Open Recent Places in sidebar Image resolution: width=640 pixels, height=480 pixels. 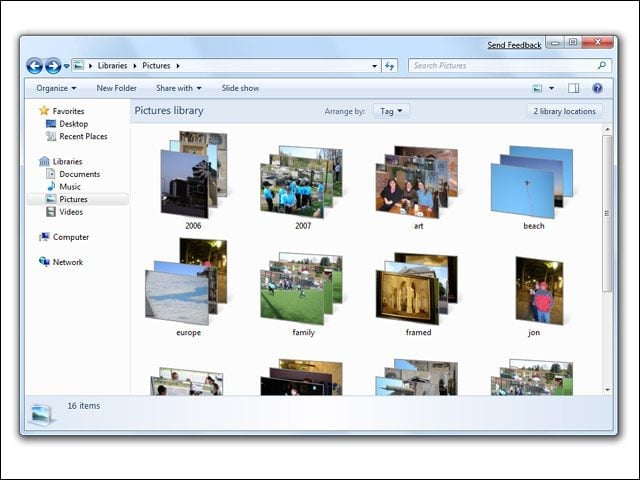tap(83, 136)
